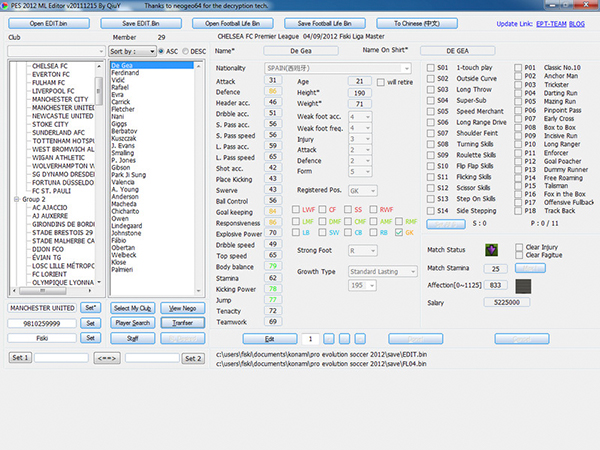Open the Registered Pos. dropdown
600x450 pixels.
(x=363, y=191)
